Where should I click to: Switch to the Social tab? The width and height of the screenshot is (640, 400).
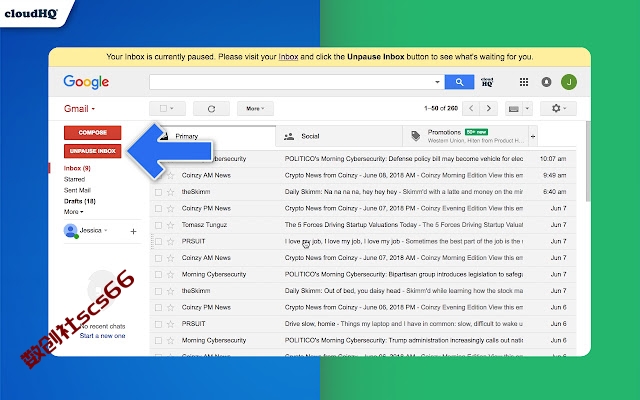click(x=339, y=136)
